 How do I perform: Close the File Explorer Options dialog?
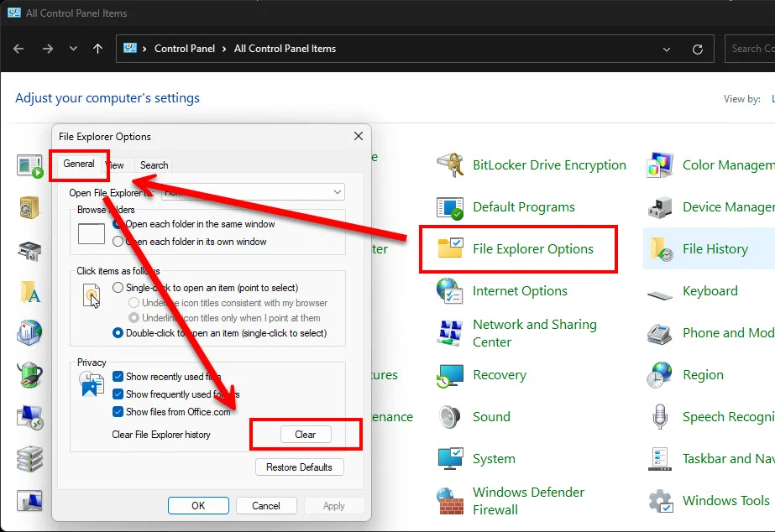coord(359,136)
